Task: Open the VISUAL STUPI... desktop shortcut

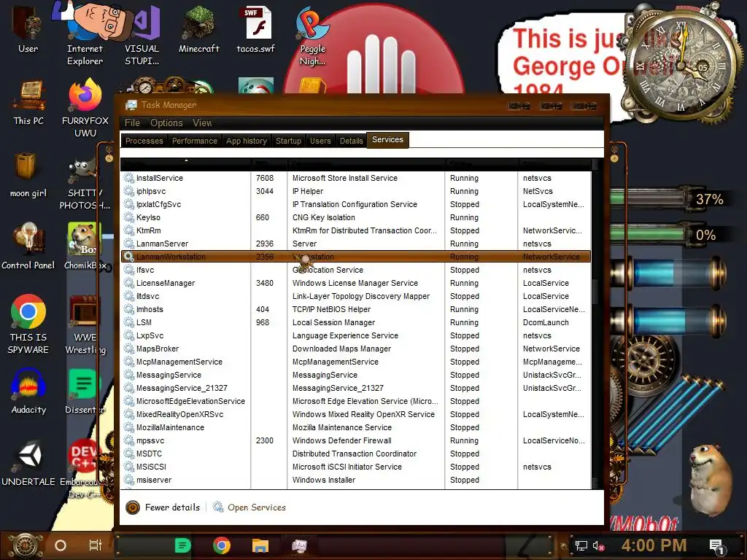Action: click(142, 34)
